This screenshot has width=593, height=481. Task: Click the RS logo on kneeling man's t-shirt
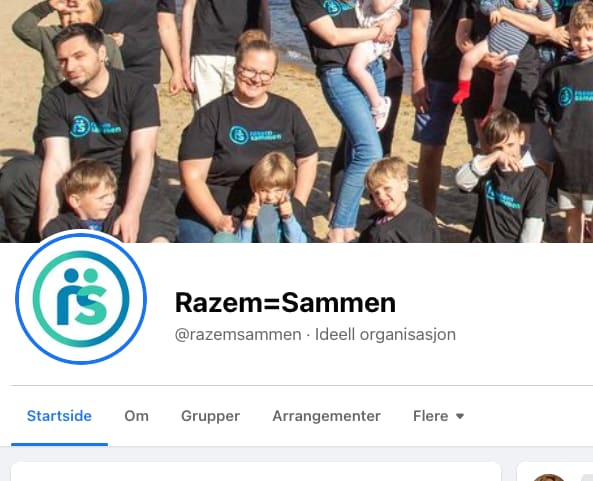96,127
